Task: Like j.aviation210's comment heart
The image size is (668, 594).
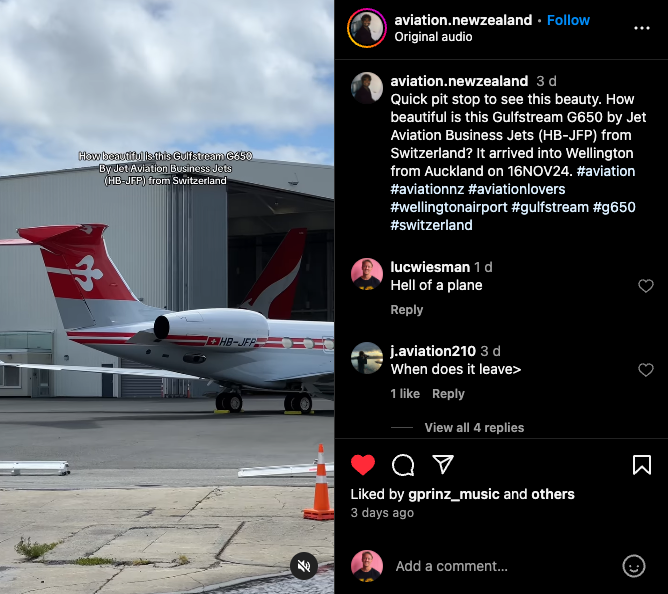Action: pyautogui.click(x=646, y=370)
